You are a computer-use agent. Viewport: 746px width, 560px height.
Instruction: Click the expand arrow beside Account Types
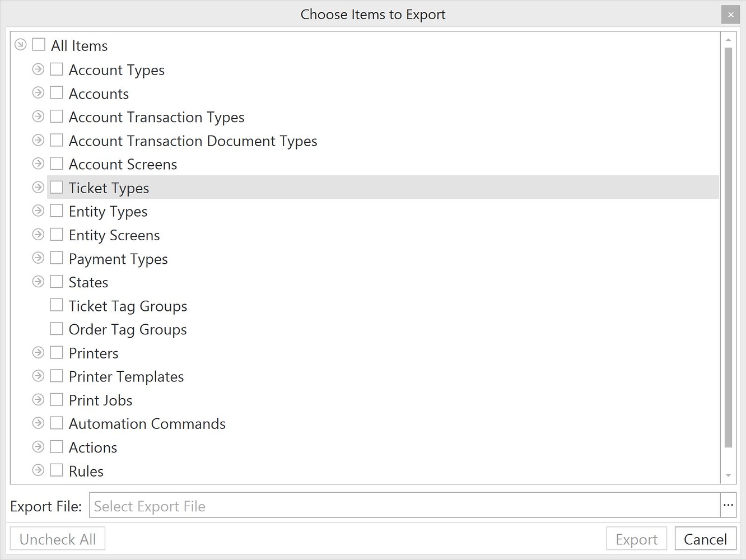38,69
